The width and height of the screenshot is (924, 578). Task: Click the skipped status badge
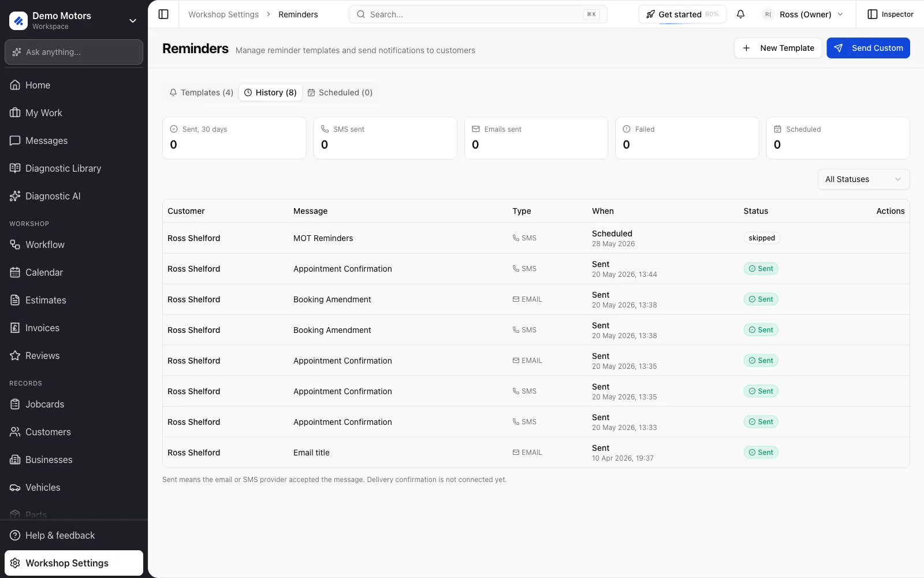[762, 238]
